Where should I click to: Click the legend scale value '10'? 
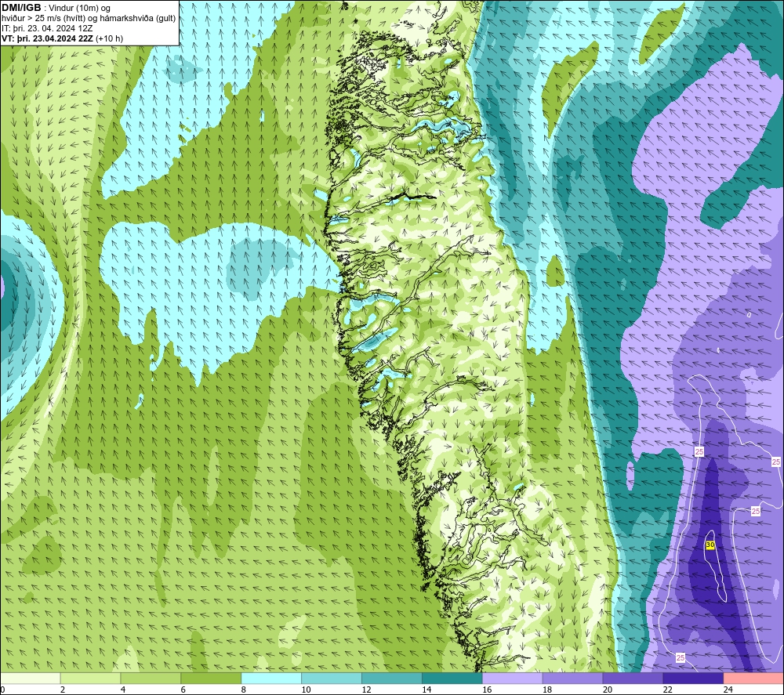[306, 690]
